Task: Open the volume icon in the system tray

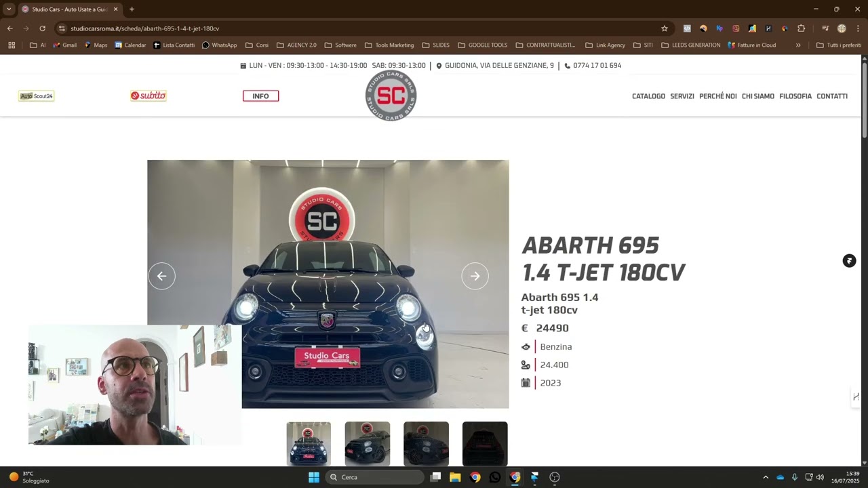Action: 820,477
